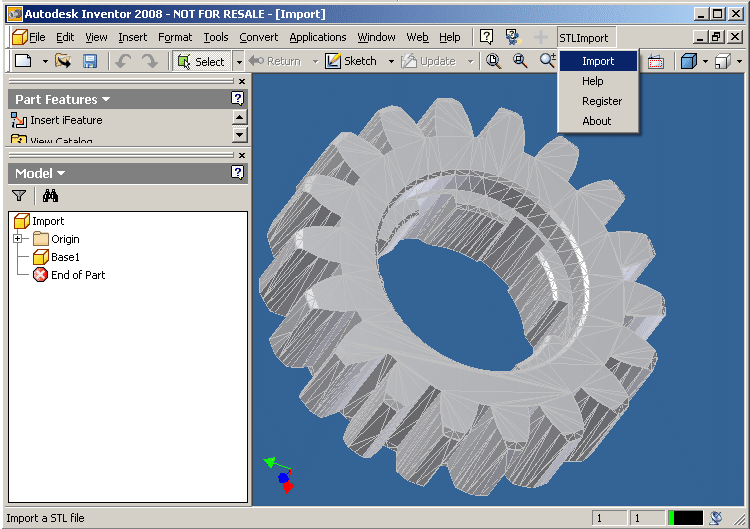Click the satellite icon in status bar
750x529 pixels.
point(716,518)
